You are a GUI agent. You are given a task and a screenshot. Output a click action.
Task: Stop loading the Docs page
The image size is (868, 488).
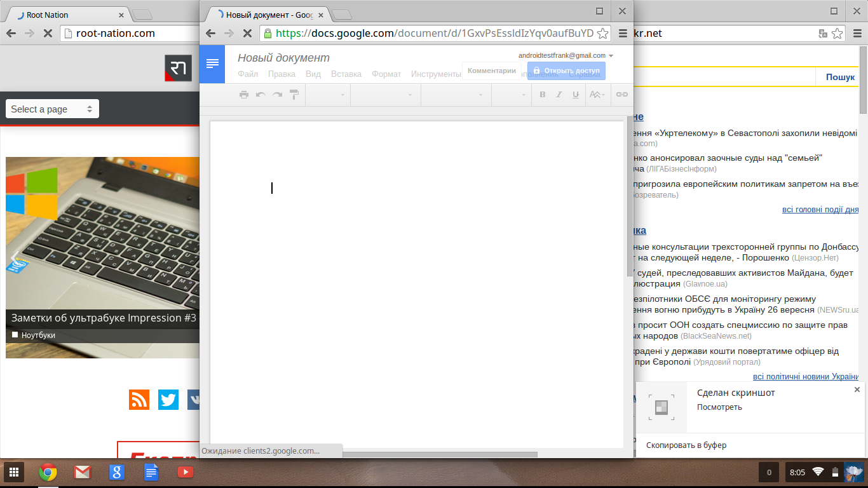pos(247,33)
